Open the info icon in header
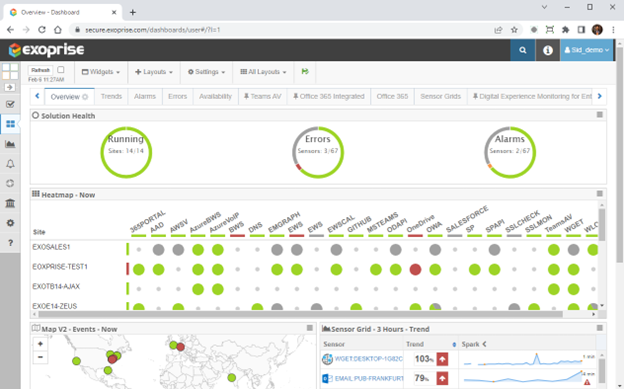 548,50
